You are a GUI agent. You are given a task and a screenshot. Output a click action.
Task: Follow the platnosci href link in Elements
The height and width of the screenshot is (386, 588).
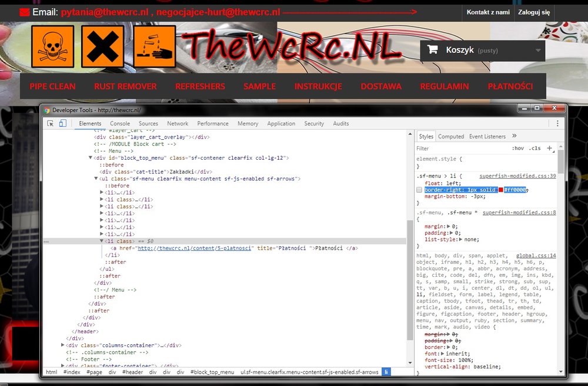pyautogui.click(x=194, y=248)
